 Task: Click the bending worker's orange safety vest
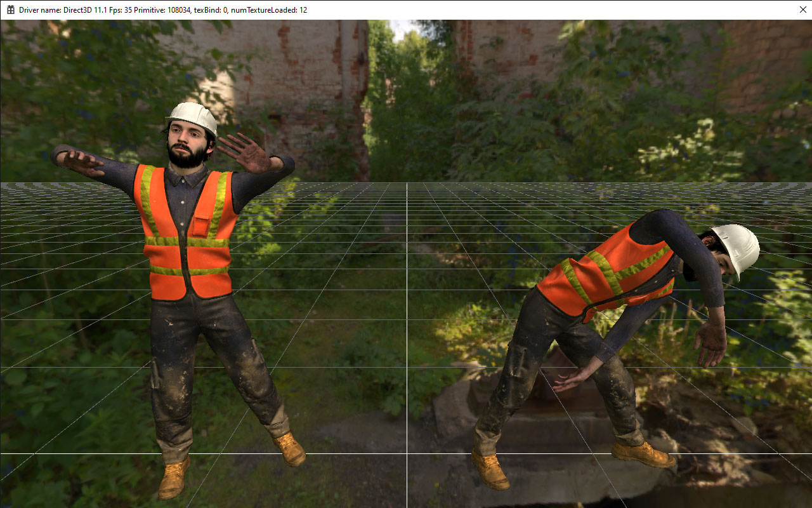pos(606,272)
